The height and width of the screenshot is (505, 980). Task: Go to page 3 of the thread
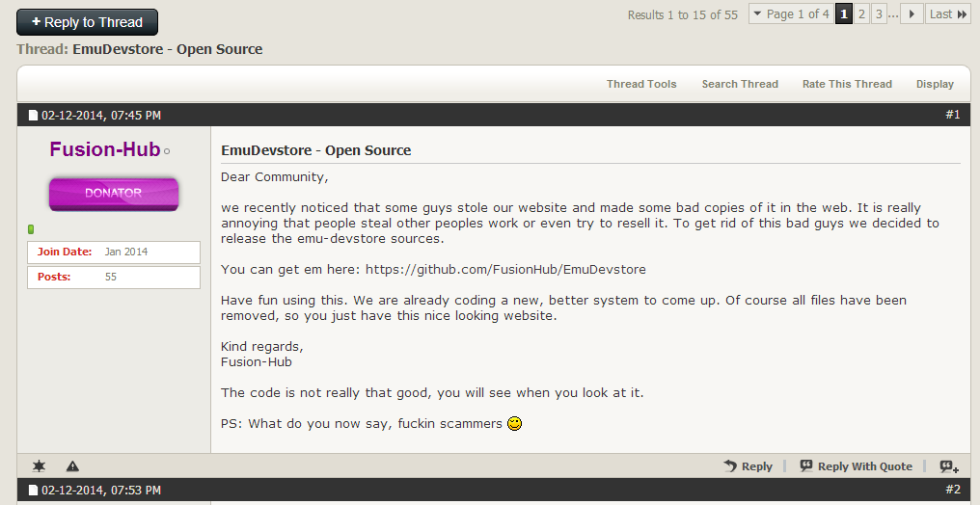pyautogui.click(x=879, y=13)
